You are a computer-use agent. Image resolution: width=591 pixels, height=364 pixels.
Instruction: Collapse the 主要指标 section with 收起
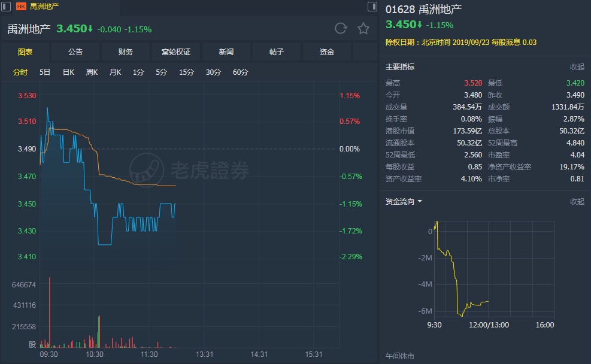click(x=577, y=67)
